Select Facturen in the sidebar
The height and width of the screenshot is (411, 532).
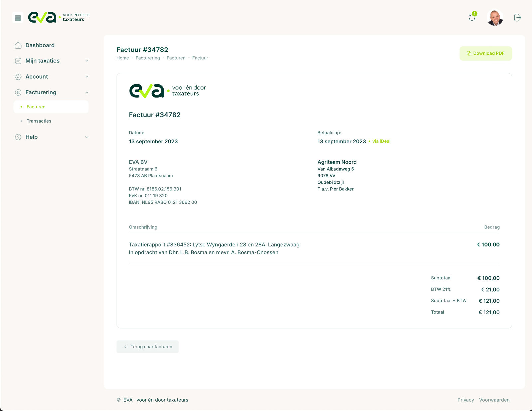click(x=36, y=107)
